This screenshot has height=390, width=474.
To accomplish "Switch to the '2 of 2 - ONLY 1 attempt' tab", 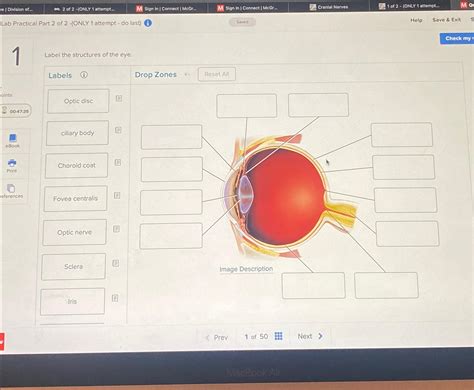I will [x=84, y=9].
